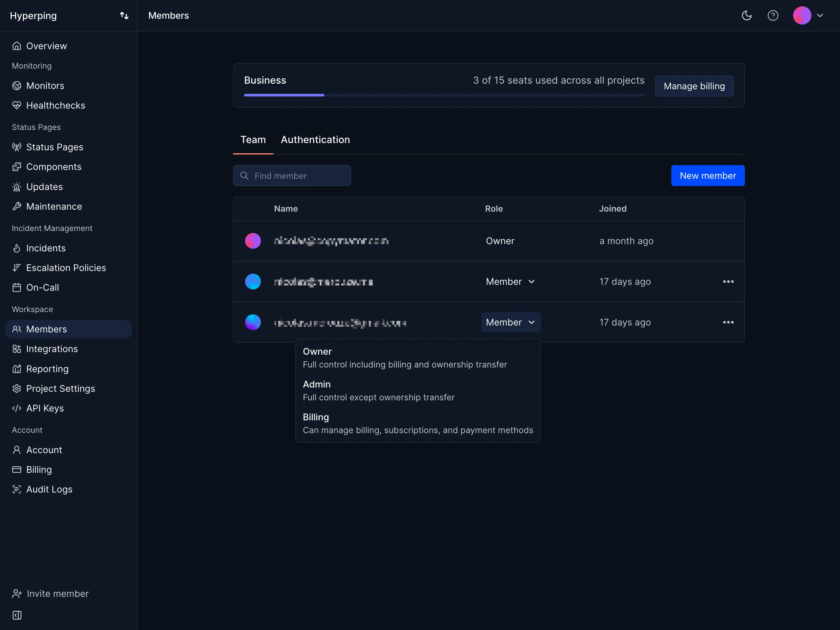Click the Reporting chart icon

(17, 369)
